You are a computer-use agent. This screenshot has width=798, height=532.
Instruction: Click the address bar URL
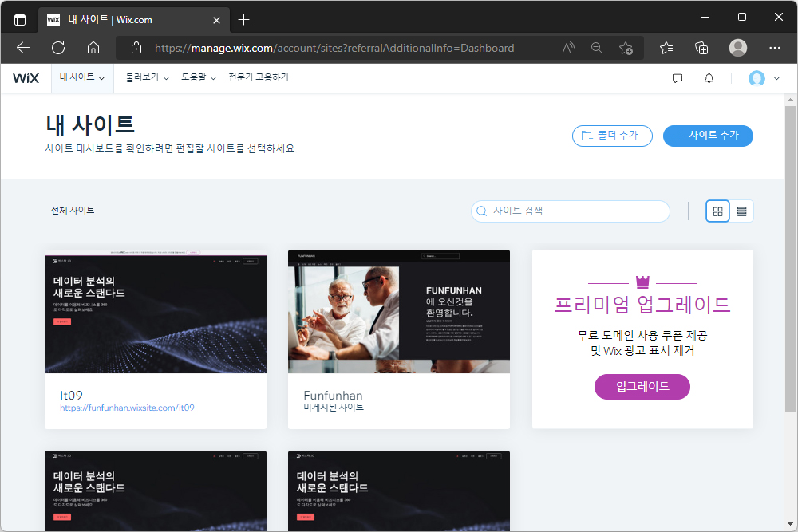coord(334,49)
